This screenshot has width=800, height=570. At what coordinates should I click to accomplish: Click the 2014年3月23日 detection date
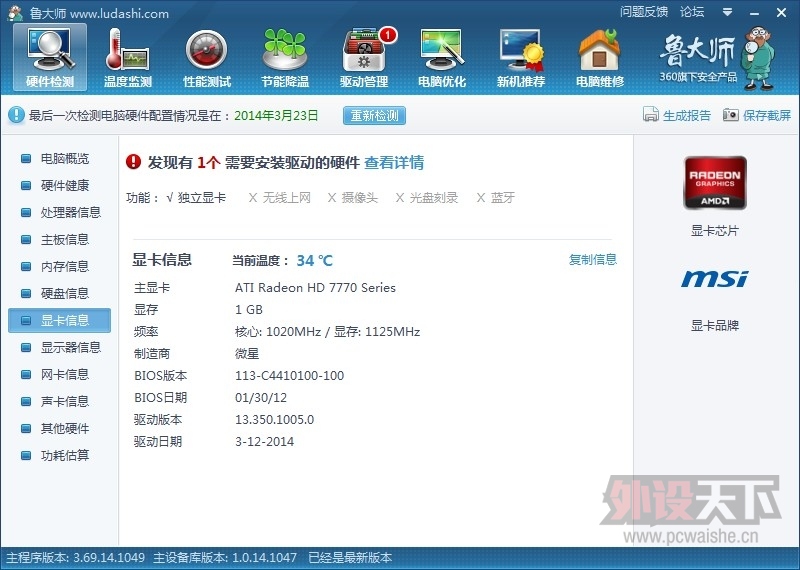[276, 115]
